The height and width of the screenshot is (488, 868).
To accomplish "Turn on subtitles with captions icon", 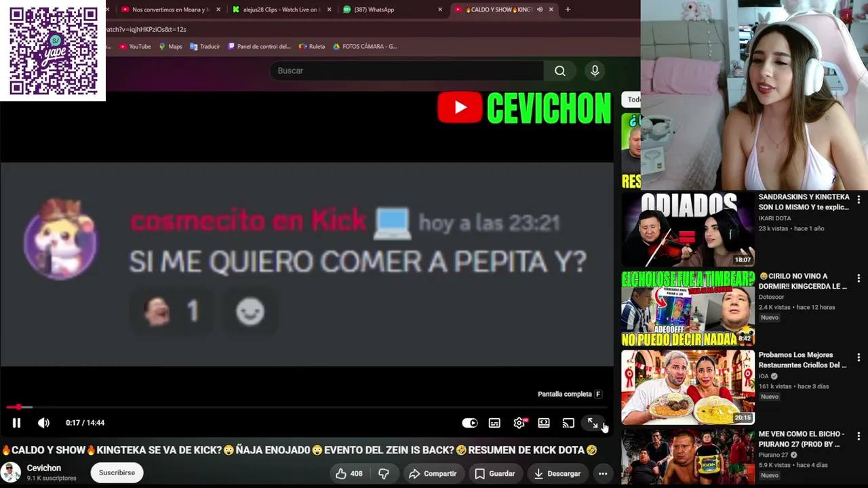I will [x=494, y=423].
